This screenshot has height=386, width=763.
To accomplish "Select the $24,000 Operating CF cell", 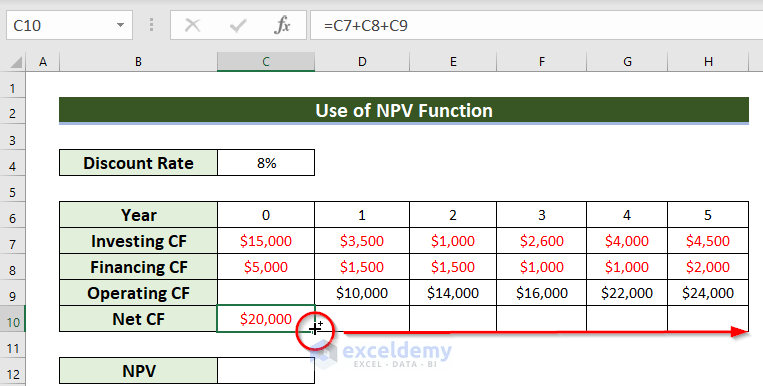I will point(708,293).
